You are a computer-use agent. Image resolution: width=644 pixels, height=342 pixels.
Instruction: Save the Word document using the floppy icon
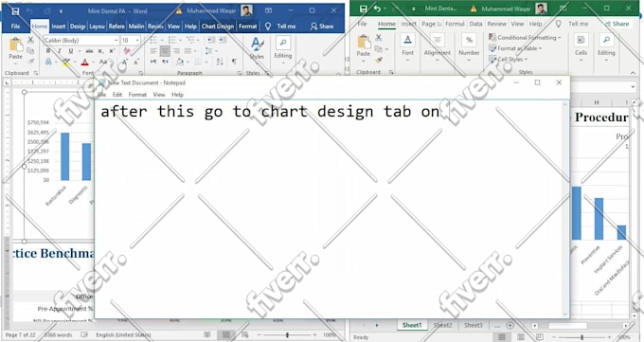(15, 11)
